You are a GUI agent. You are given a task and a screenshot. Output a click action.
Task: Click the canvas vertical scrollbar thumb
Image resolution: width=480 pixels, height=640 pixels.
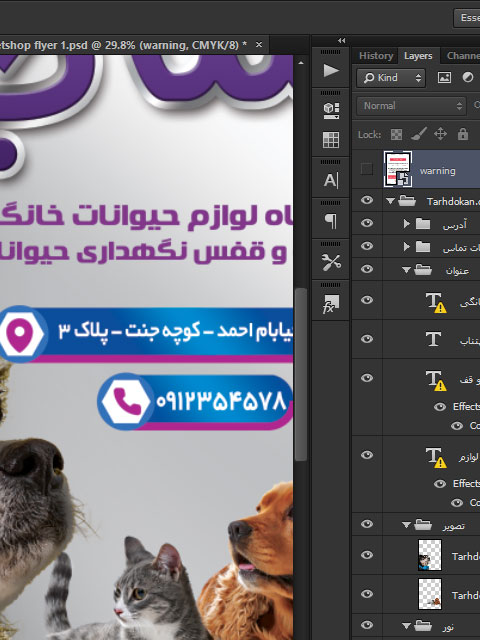pos(300,375)
